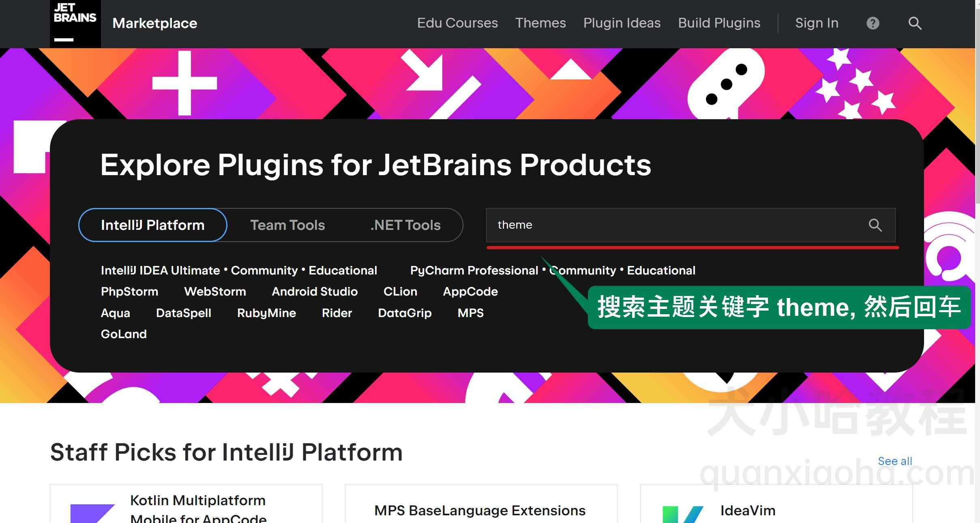Click the search field containing theme
This screenshot has height=523, width=980.
click(x=691, y=225)
